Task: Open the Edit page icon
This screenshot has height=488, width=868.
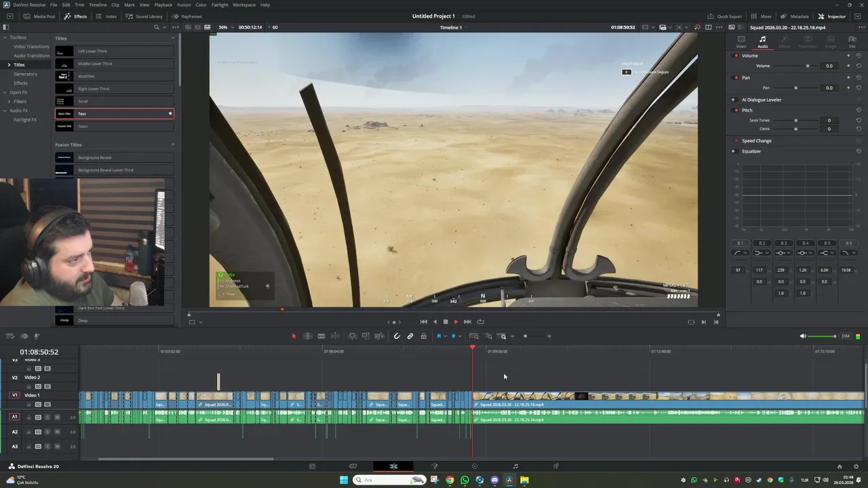Action: (393, 466)
